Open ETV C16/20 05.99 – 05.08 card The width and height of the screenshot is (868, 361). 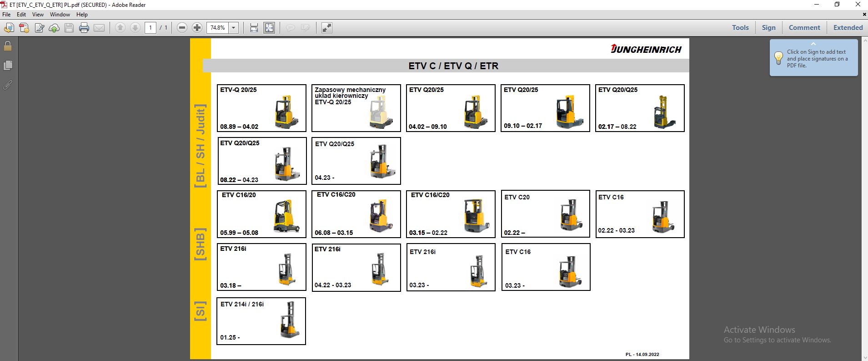(261, 214)
